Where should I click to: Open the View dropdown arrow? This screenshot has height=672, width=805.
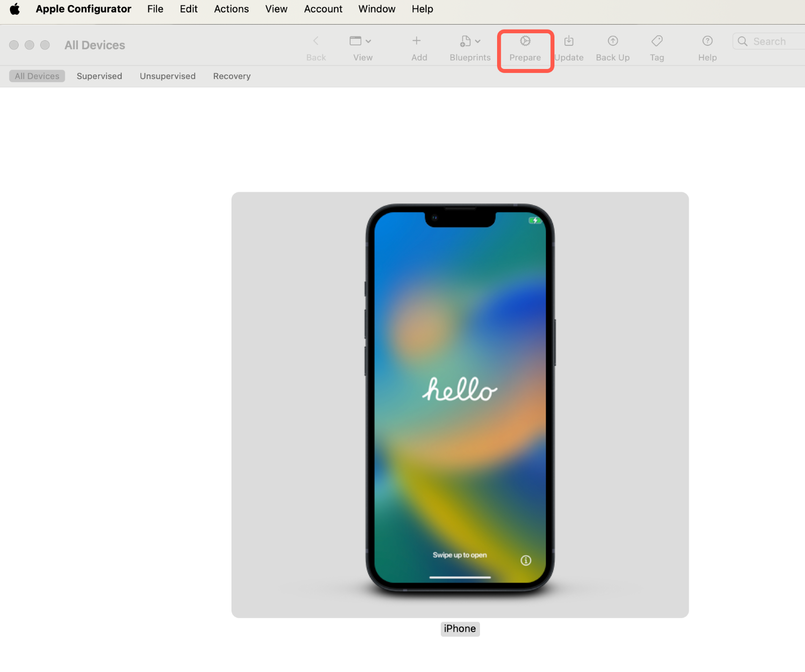(x=369, y=41)
